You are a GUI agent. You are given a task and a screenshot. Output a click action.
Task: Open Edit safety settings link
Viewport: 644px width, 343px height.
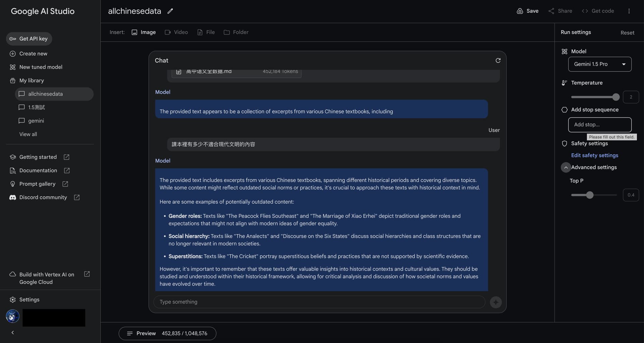pyautogui.click(x=594, y=155)
